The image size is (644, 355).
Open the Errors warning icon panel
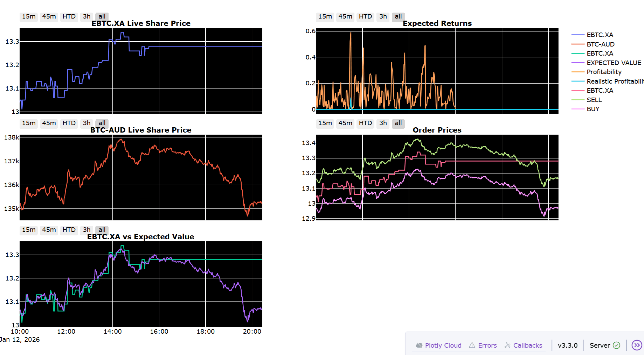tap(472, 345)
